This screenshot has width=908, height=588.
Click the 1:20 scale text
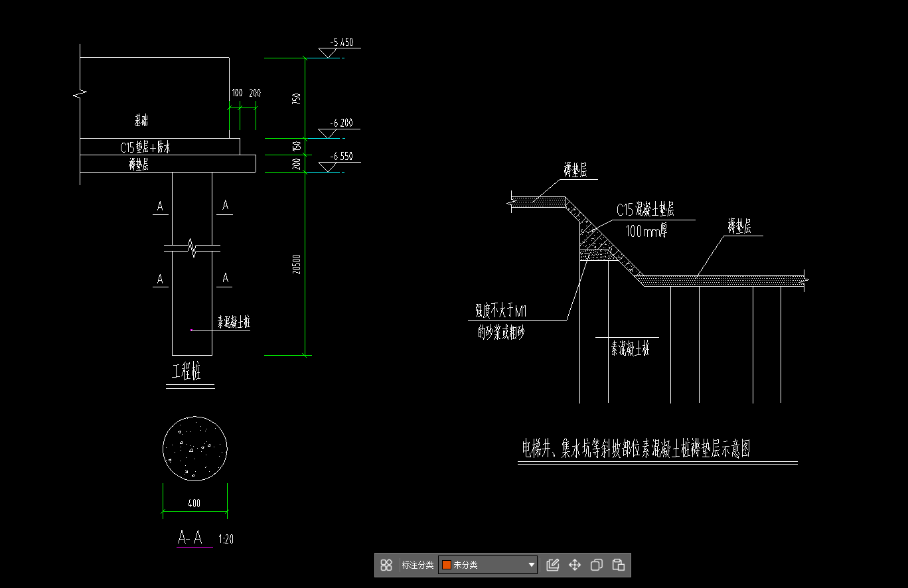point(226,540)
